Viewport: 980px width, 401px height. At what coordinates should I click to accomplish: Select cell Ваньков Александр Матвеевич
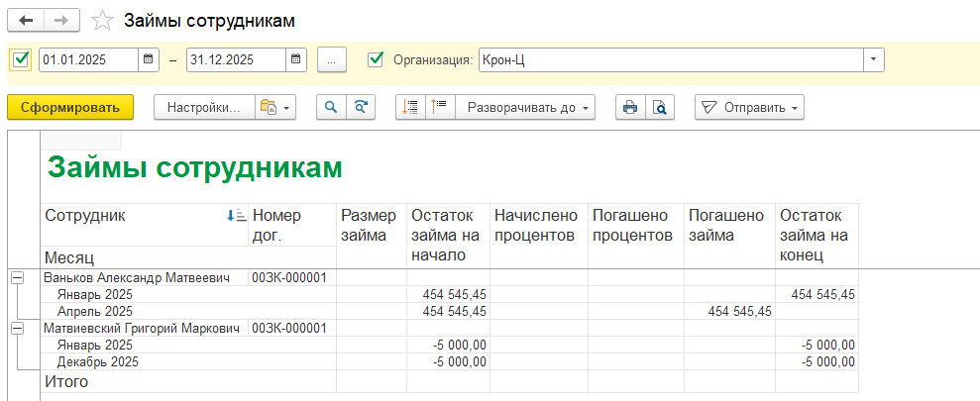tap(145, 278)
